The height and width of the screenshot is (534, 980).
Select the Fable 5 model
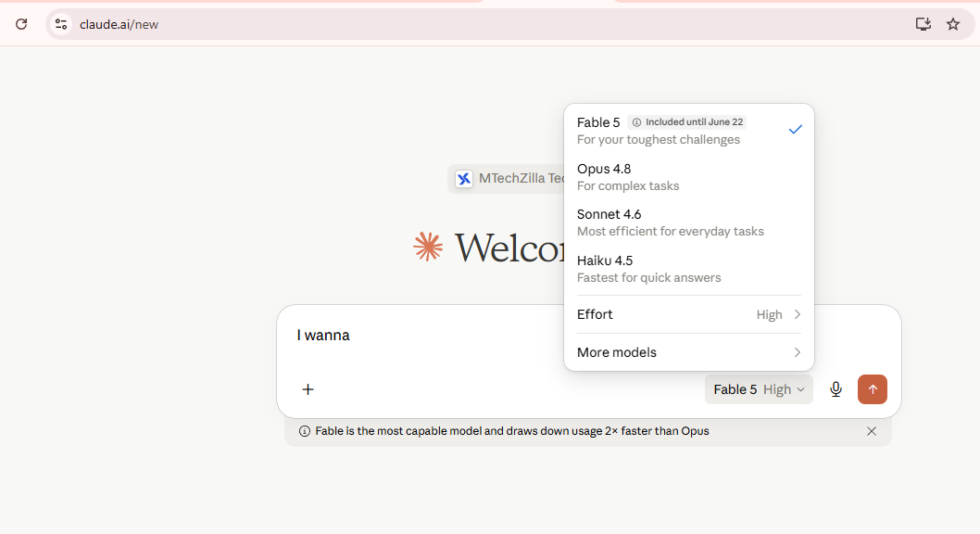point(689,130)
